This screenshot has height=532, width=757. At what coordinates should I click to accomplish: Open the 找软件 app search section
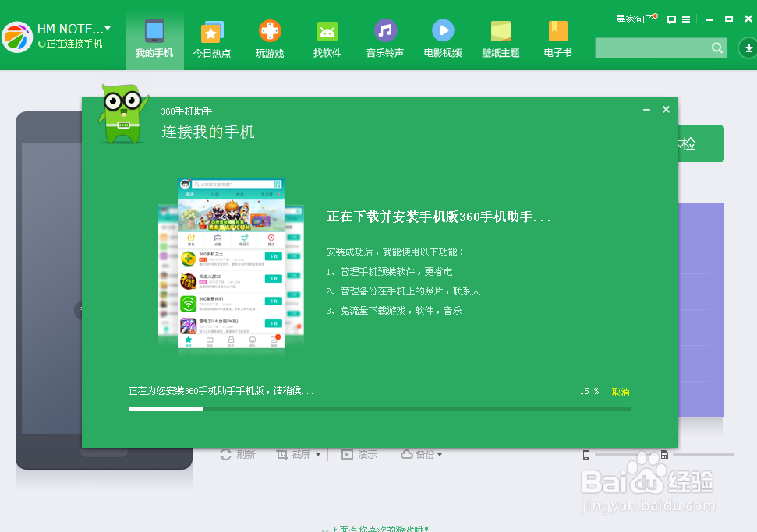[x=327, y=39]
